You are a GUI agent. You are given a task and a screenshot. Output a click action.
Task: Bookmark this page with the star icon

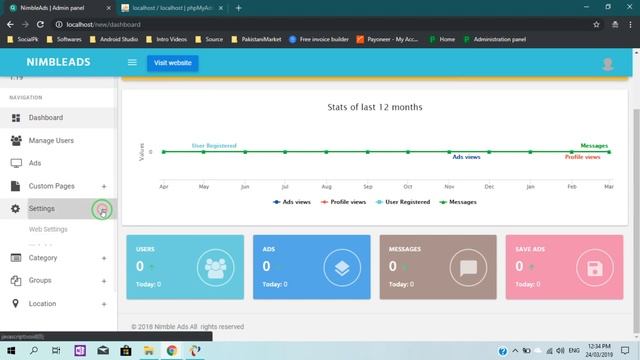click(596, 24)
